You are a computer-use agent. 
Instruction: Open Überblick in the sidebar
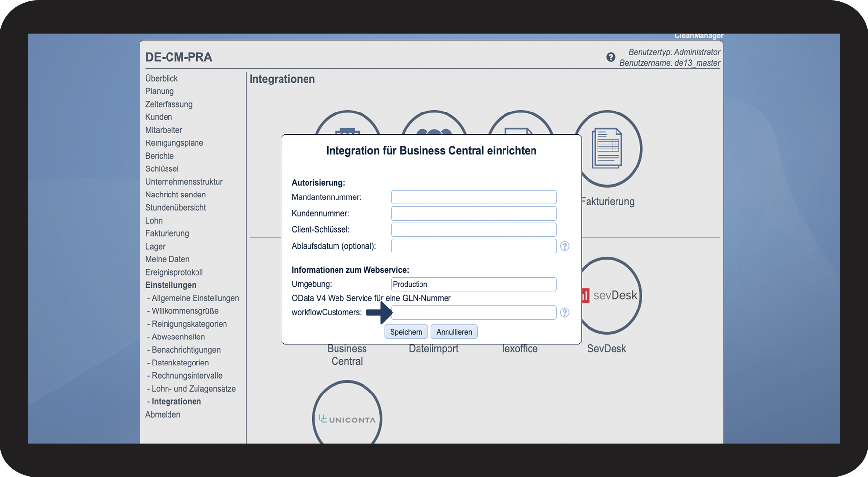coord(162,78)
